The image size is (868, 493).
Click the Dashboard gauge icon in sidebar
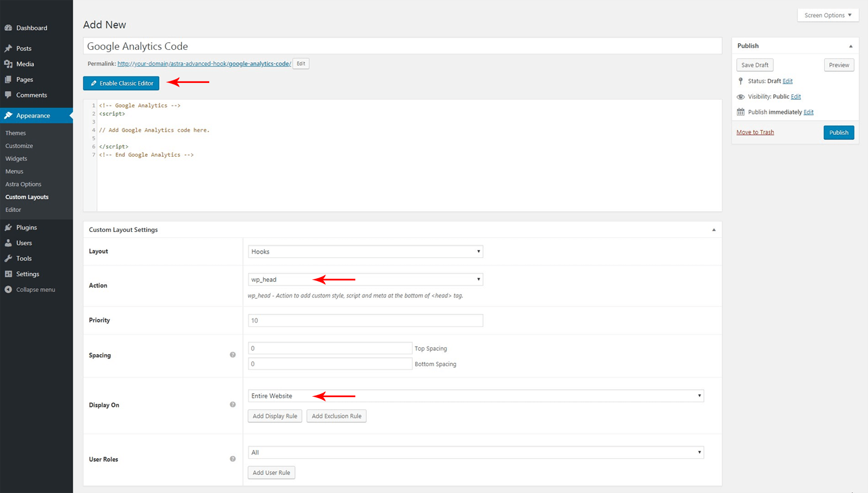coord(8,28)
